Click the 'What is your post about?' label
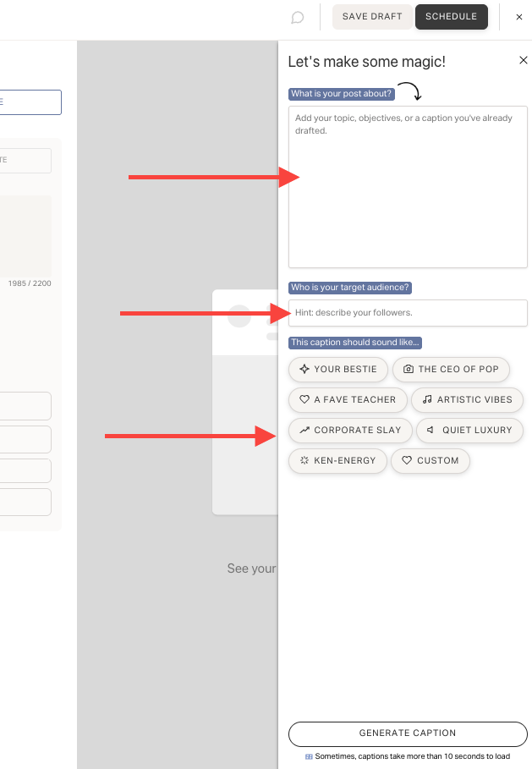 341,94
